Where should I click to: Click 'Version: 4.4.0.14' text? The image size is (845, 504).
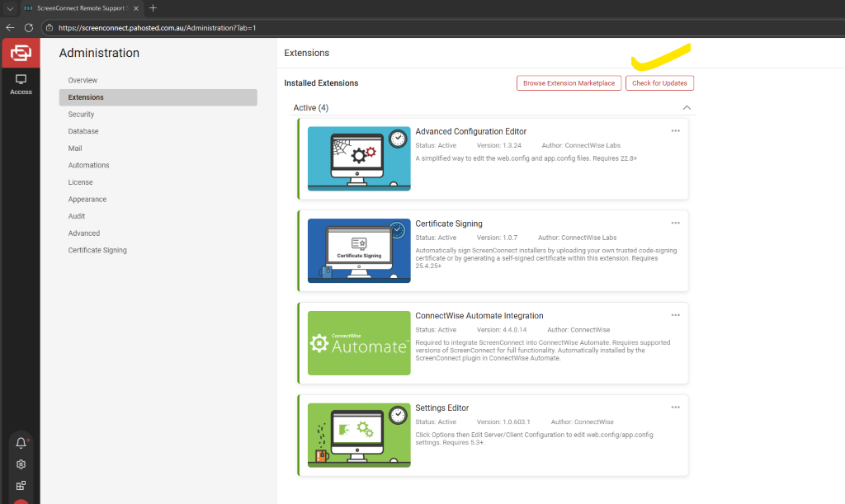[502, 330]
